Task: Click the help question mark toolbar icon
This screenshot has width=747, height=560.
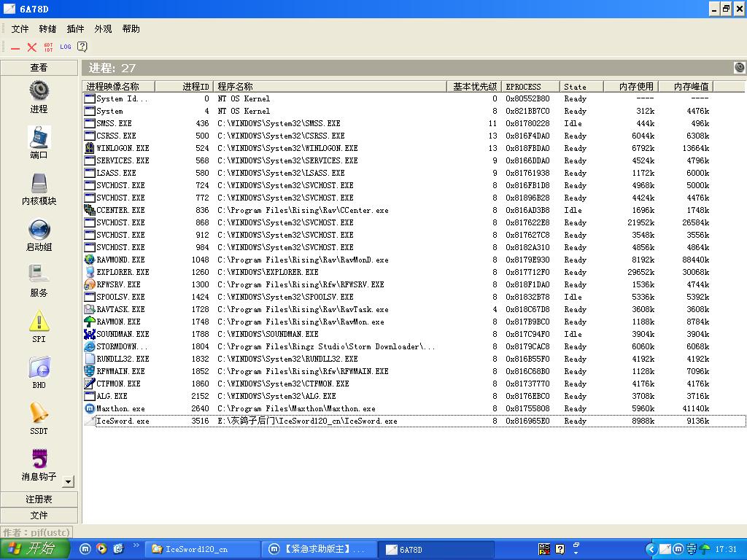Action: pyautogui.click(x=82, y=47)
